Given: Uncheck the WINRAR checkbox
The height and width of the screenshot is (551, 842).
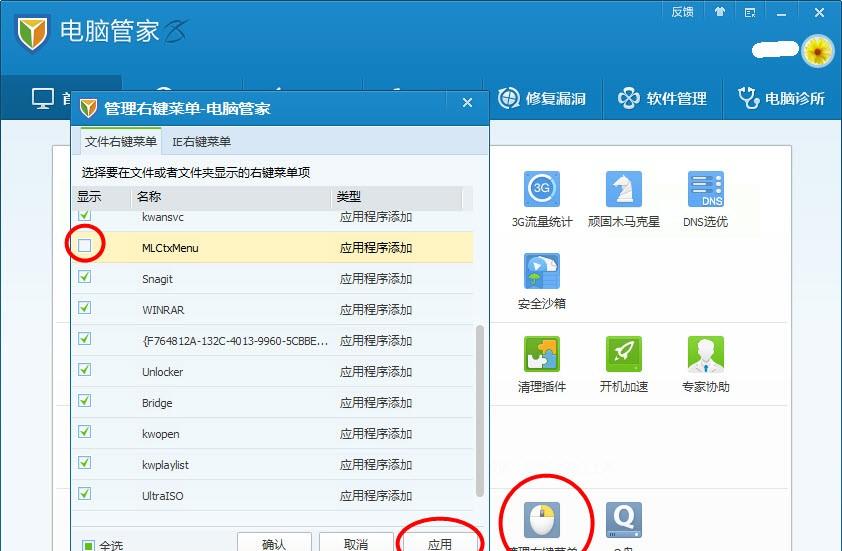Looking at the screenshot, I should point(84,308).
